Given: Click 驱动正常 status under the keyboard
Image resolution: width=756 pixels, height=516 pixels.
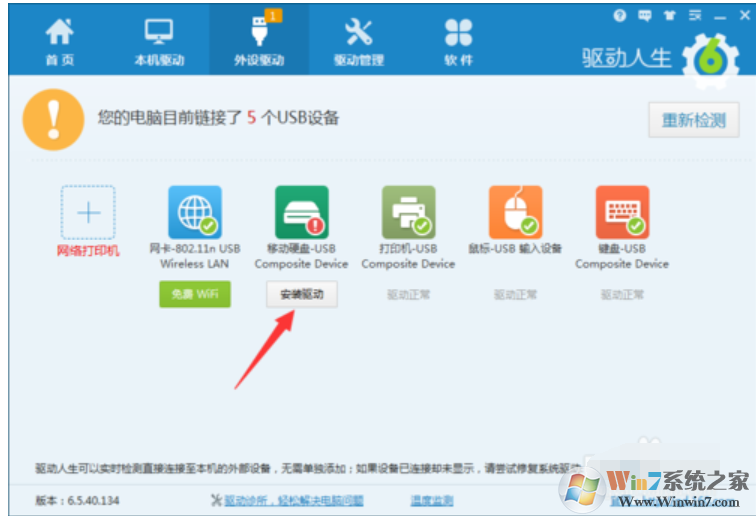Looking at the screenshot, I should [622, 295].
